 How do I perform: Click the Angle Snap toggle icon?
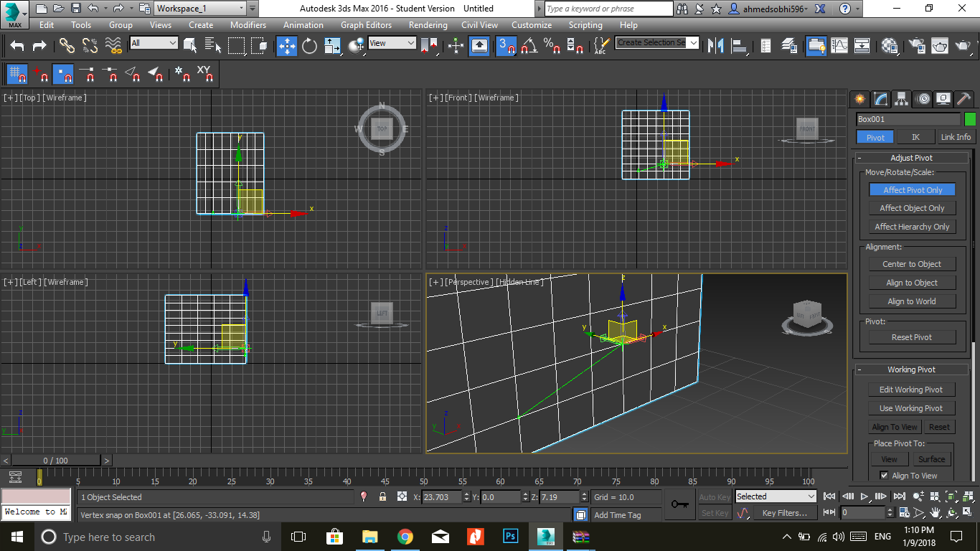pyautogui.click(x=529, y=46)
